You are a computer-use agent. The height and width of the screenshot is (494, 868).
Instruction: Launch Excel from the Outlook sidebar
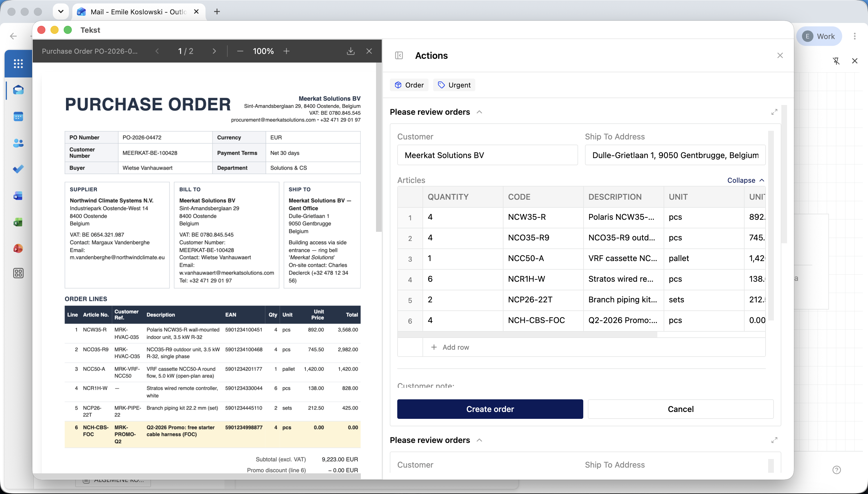[x=18, y=222]
